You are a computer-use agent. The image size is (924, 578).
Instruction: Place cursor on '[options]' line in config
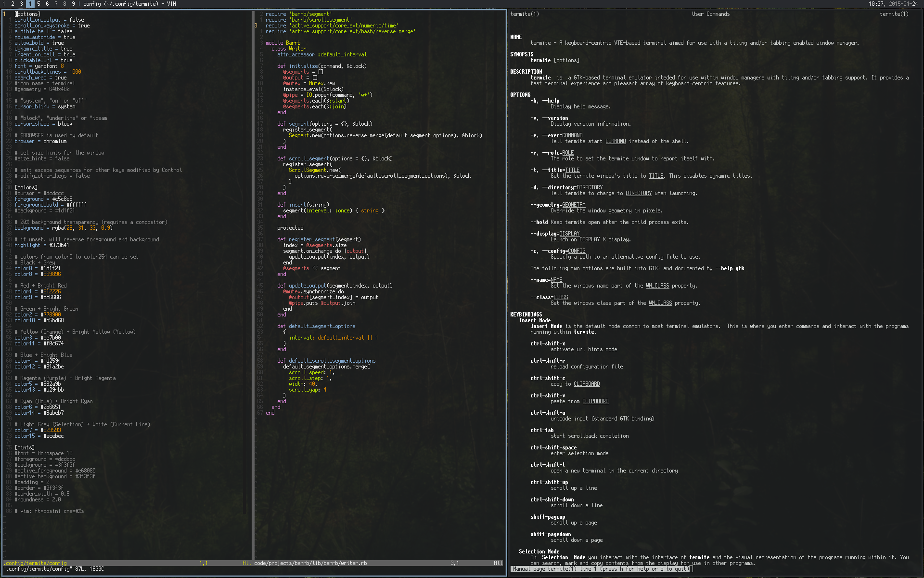(x=28, y=14)
